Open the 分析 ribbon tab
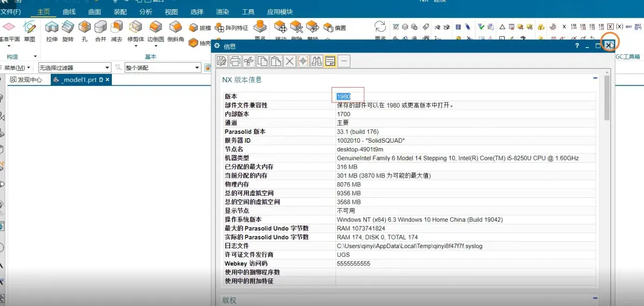This screenshot has height=306, width=644. [145, 12]
